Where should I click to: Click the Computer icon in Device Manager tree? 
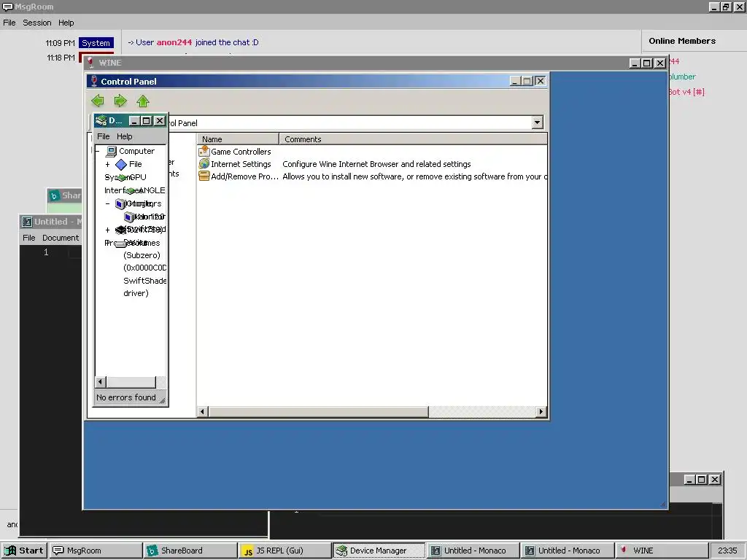click(111, 151)
